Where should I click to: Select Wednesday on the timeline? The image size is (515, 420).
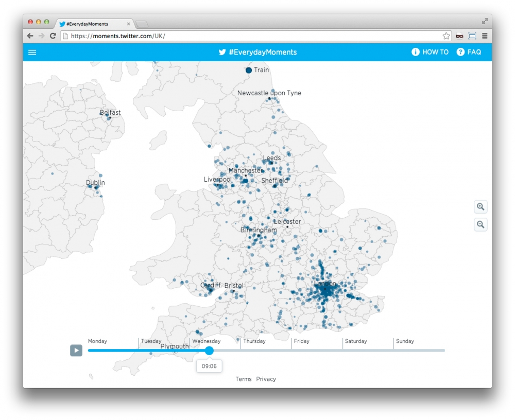point(207,341)
